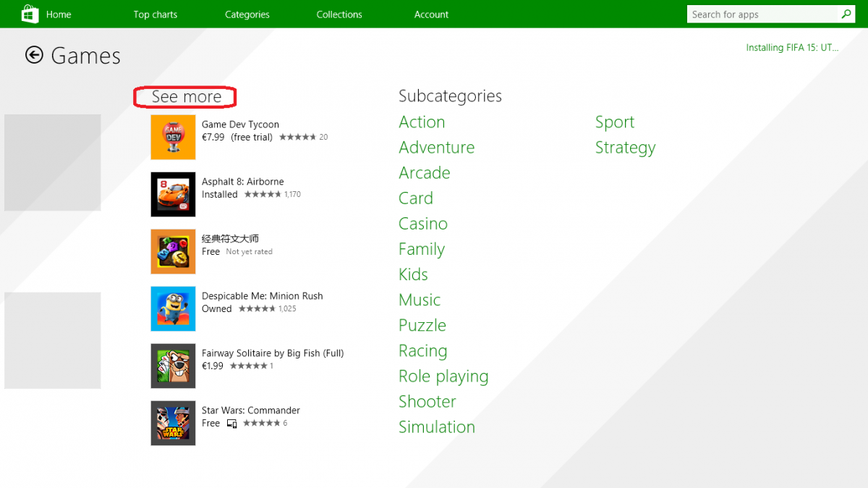
Task: Open the Casino subcategory
Action: [423, 223]
